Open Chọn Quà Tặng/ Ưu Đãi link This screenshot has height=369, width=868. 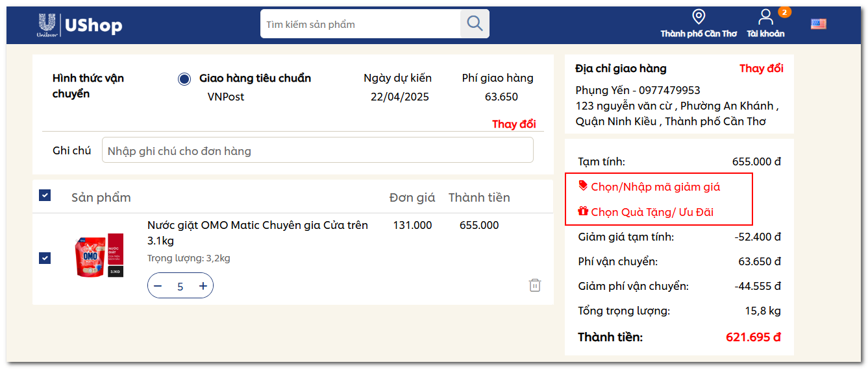click(652, 212)
